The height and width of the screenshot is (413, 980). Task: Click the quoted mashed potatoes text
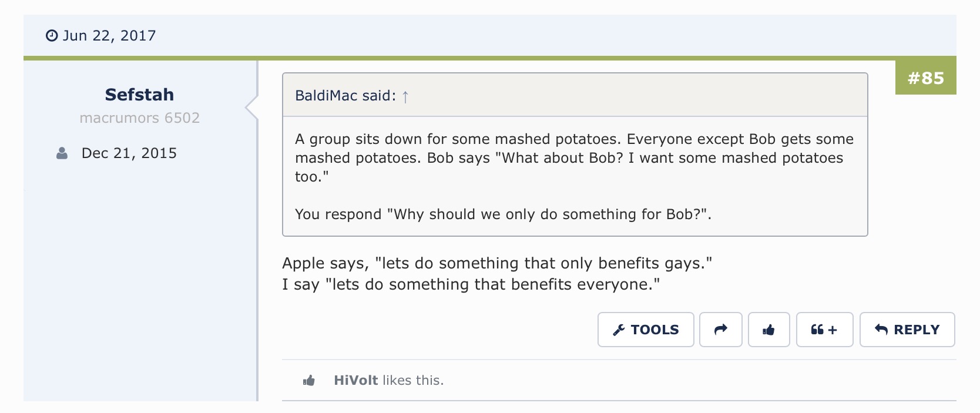(575, 176)
